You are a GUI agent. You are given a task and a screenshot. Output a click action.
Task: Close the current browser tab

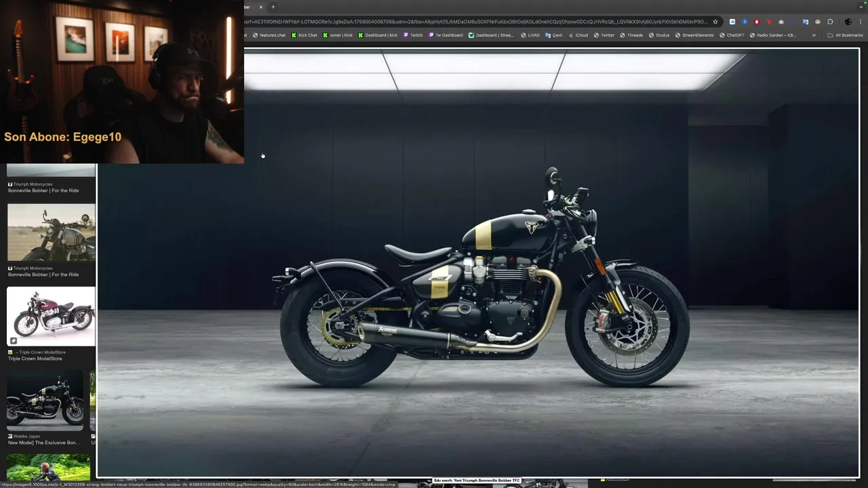pyautogui.click(x=260, y=7)
